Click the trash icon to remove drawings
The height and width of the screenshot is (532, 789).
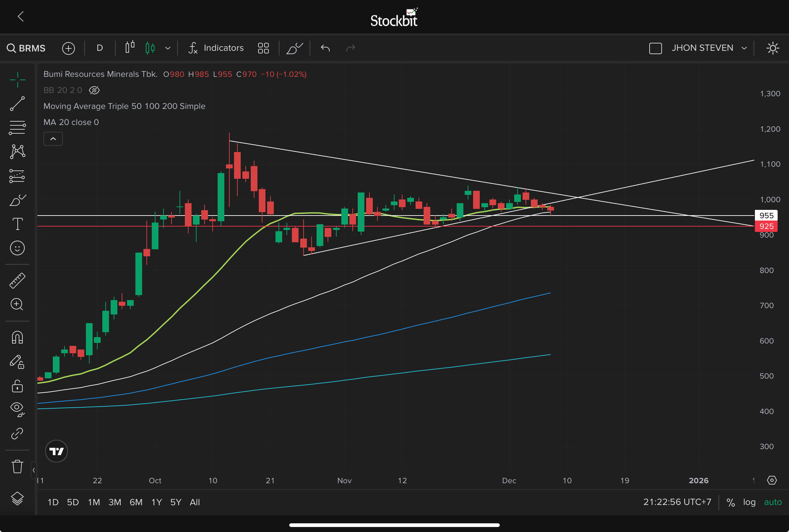click(x=17, y=467)
